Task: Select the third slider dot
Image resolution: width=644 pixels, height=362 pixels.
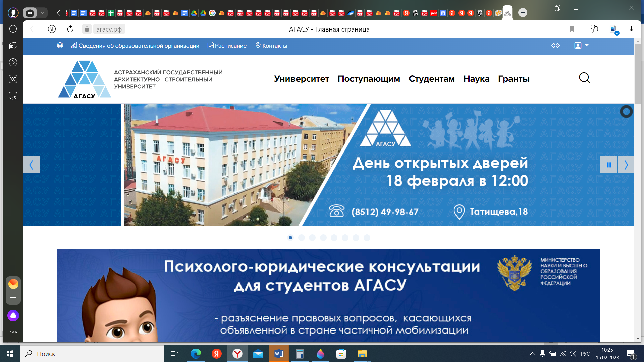Action: (312, 238)
